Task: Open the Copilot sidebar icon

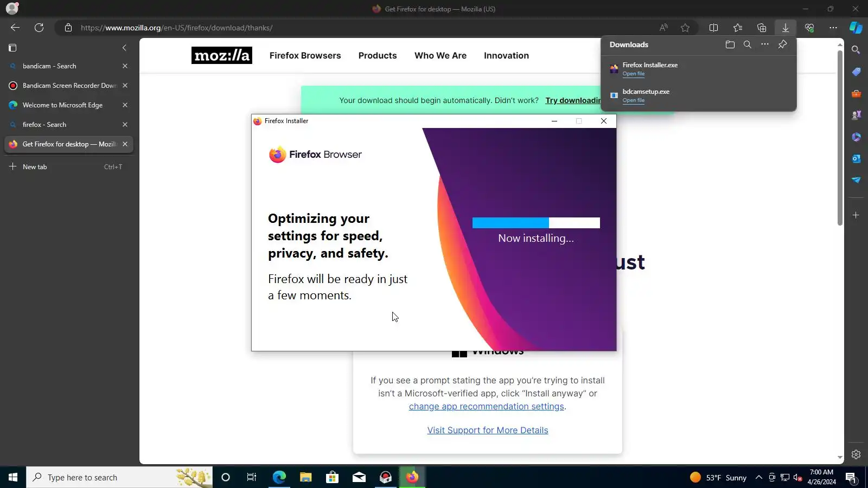Action: coord(856,28)
